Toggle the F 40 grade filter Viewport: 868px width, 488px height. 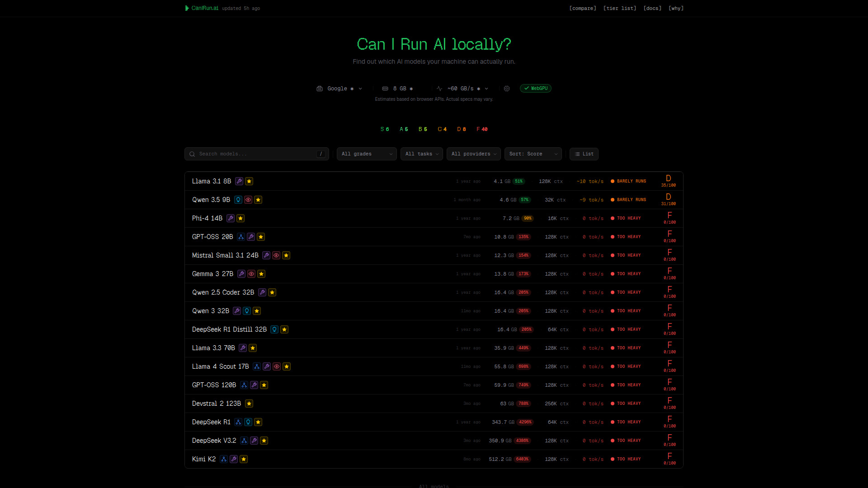[x=482, y=129]
